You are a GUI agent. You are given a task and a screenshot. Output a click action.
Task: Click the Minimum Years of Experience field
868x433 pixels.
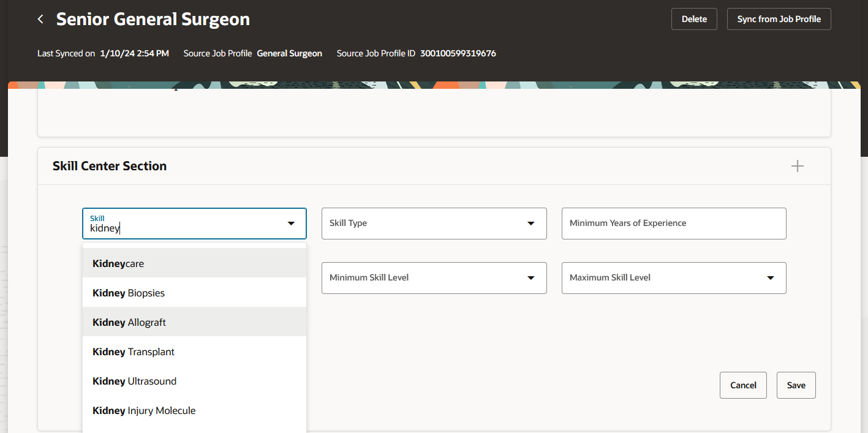674,224
